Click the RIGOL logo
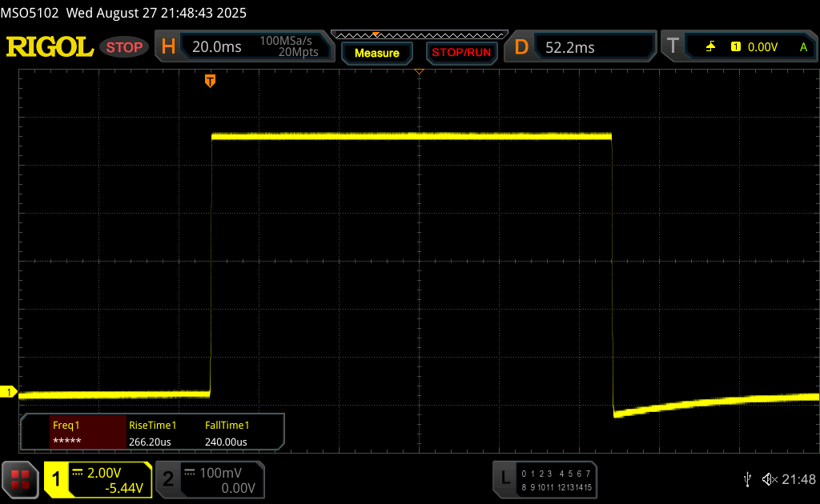 50,47
